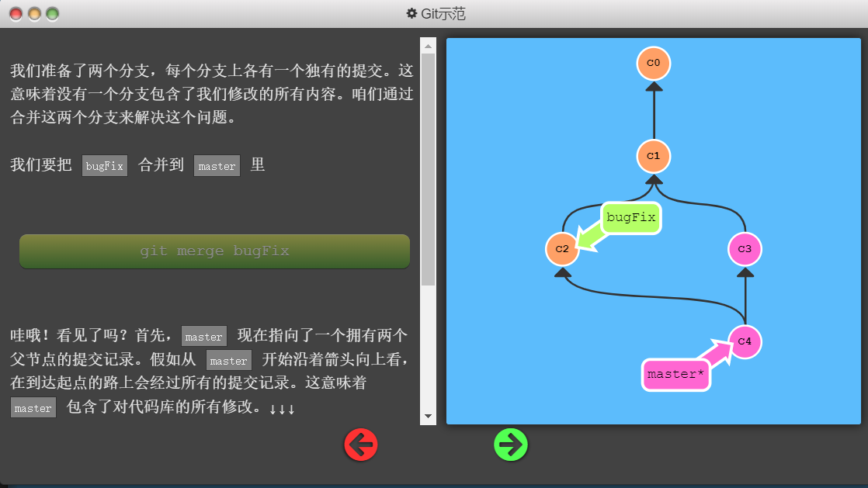Select commit node c1 in the graph

(x=653, y=156)
